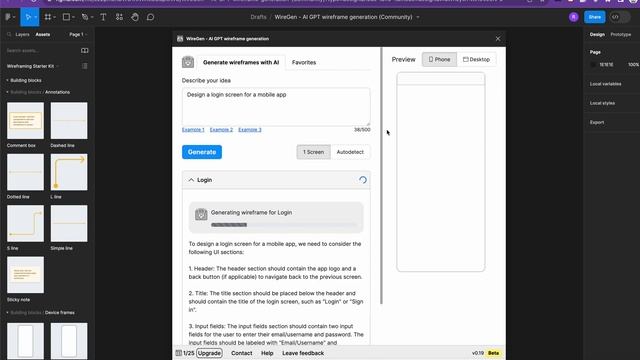
Task: Switch to the Prototype tab
Action: [621, 35]
